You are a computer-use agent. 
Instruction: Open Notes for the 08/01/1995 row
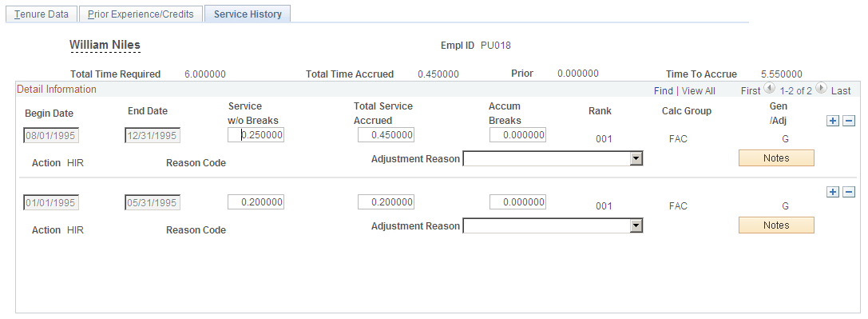[776, 158]
